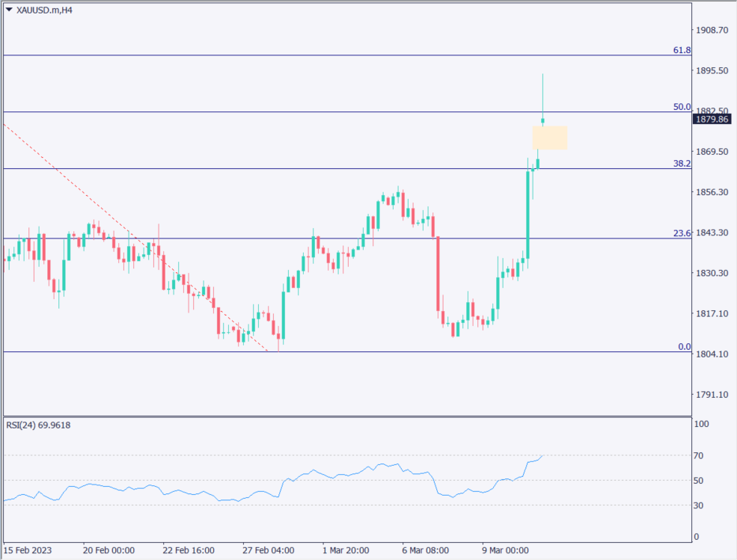Screen dimensions: 737x560
Task: Click the 15 Feb 2023 date label
Action: (x=27, y=550)
